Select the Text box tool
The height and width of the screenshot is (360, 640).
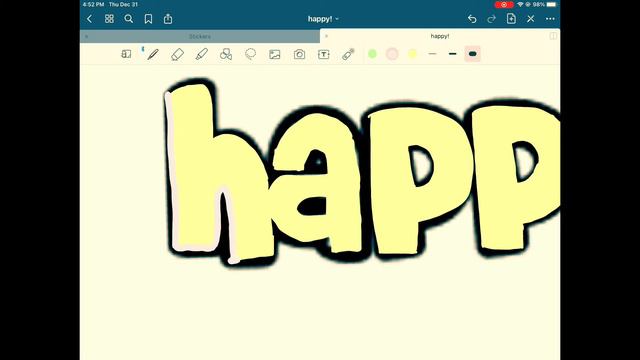coord(324,54)
